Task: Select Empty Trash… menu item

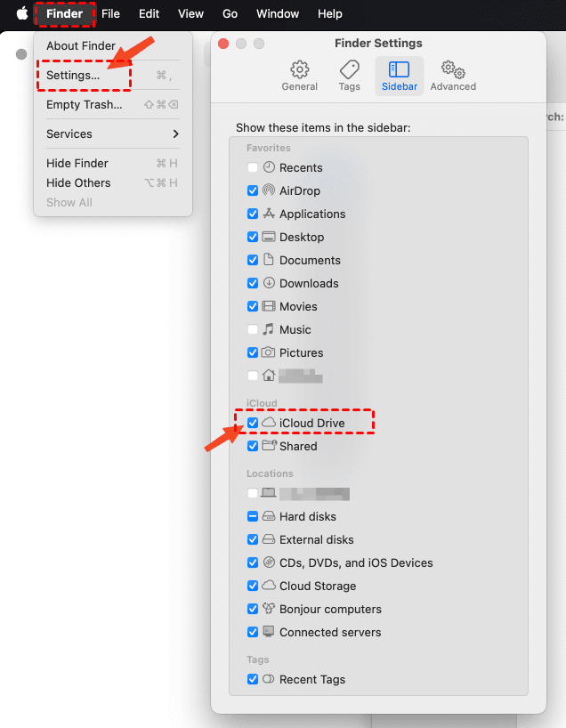Action: pyautogui.click(x=85, y=104)
